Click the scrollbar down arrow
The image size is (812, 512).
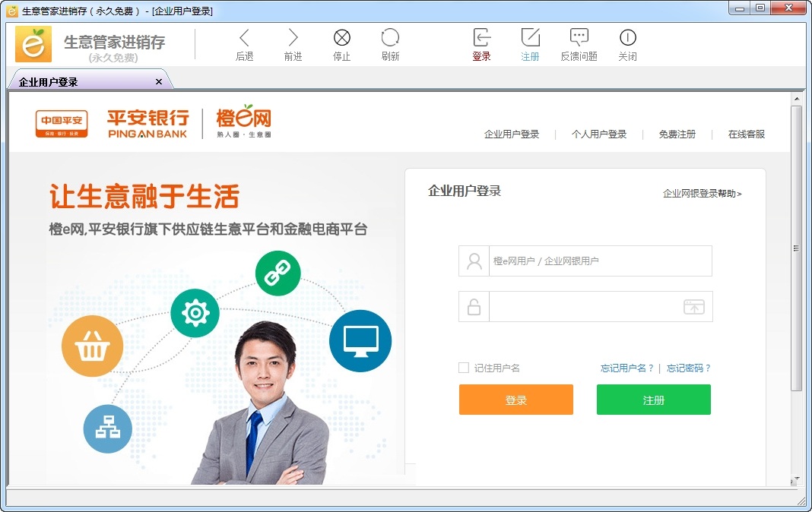tap(796, 479)
